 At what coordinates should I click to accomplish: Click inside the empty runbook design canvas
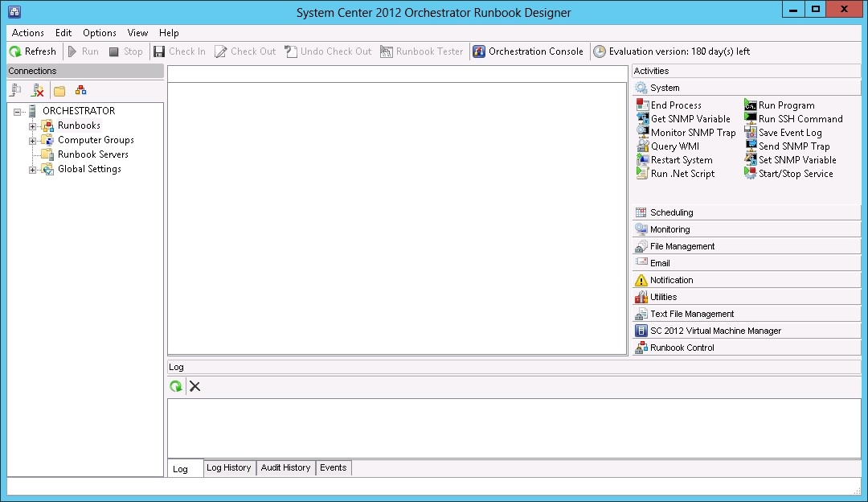pyautogui.click(x=398, y=218)
